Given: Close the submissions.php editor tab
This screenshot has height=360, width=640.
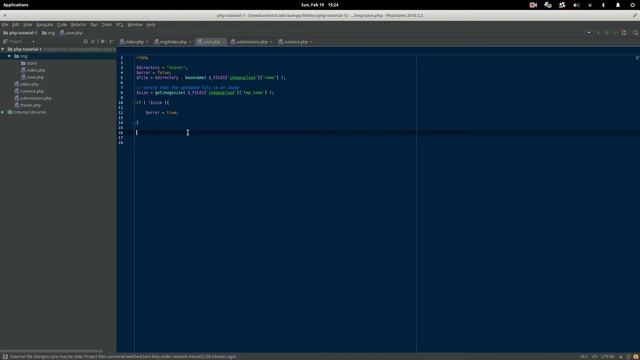Looking at the screenshot, I should (x=271, y=42).
